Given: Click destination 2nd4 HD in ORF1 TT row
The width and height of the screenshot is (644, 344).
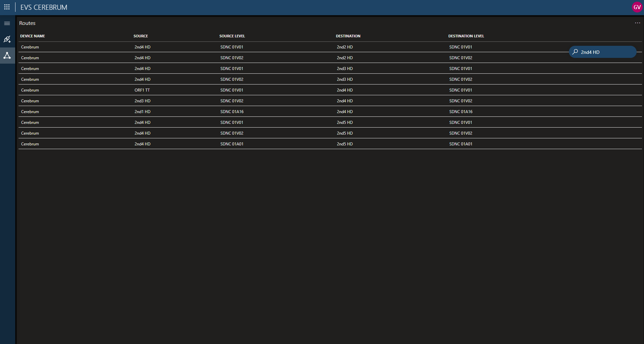Looking at the screenshot, I should [x=345, y=90].
